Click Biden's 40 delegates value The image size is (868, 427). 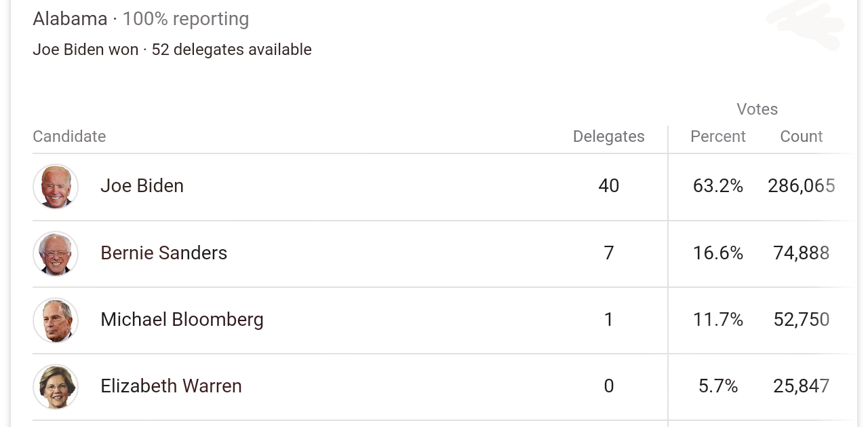point(608,186)
